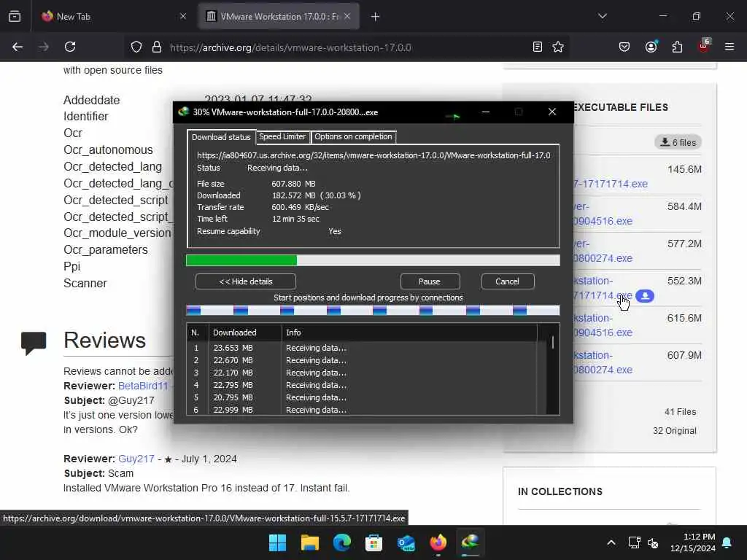Open the 145.6M 17171714.exe file link
The image size is (747, 560).
(x=611, y=184)
